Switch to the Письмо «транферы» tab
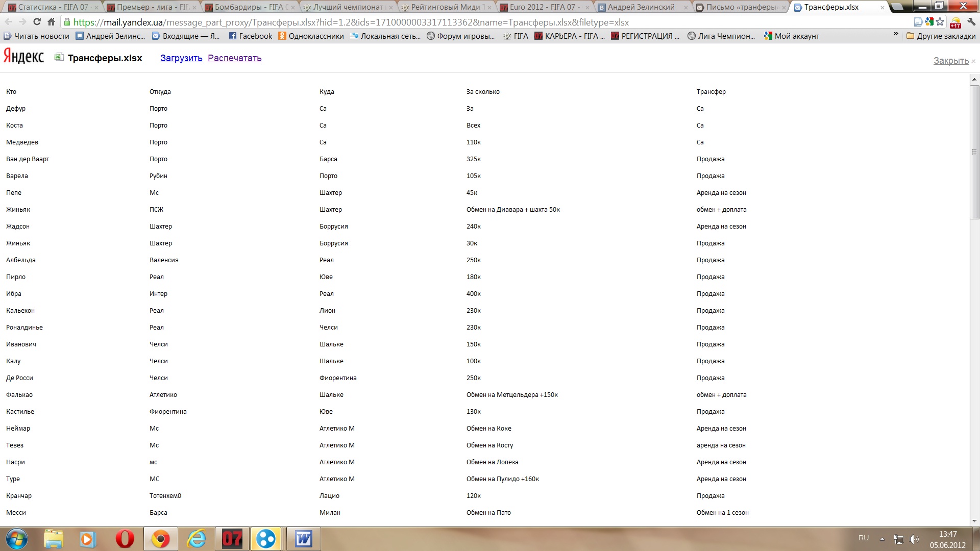Viewport: 980px width, 551px height. [x=741, y=7]
